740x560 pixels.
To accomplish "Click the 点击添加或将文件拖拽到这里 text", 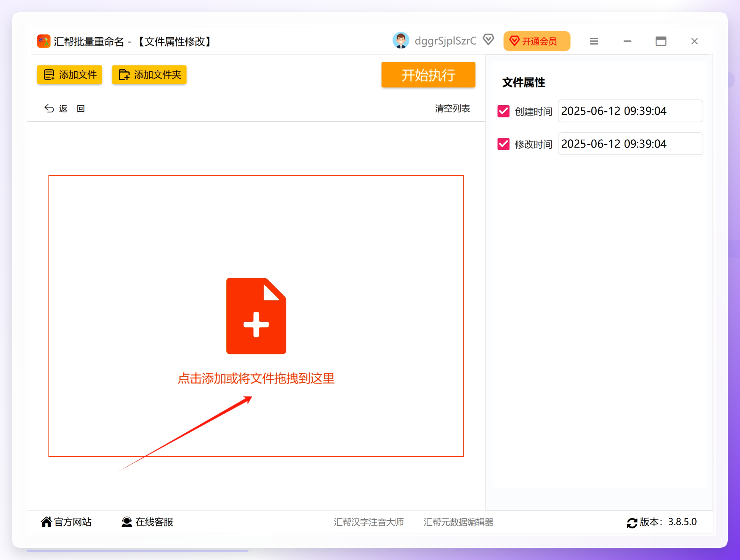I will 256,378.
